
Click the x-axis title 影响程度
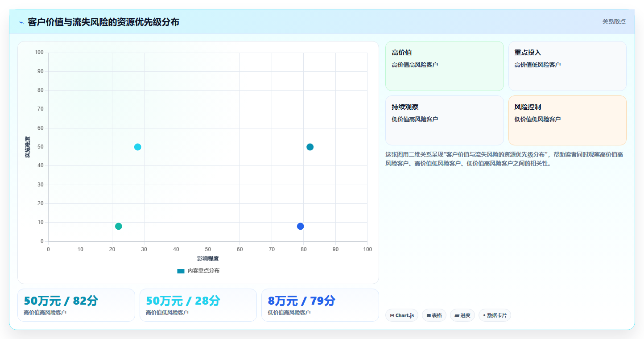(208, 259)
